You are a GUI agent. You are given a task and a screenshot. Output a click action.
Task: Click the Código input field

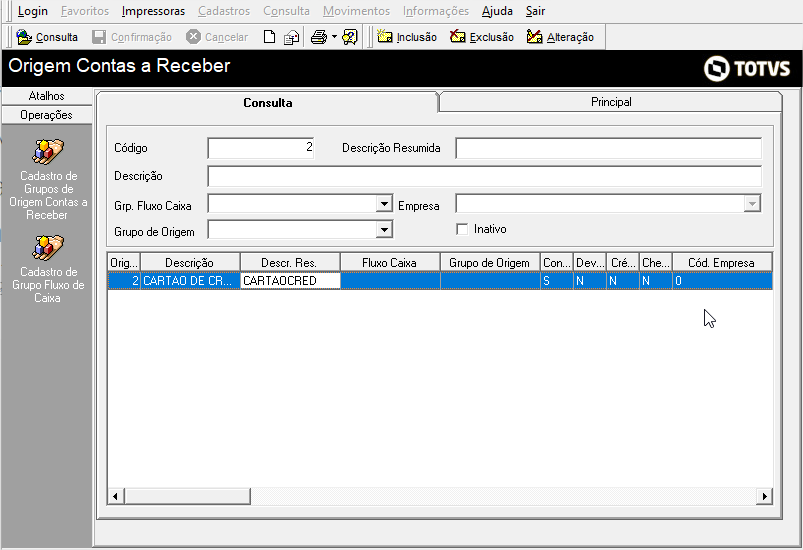click(x=261, y=147)
